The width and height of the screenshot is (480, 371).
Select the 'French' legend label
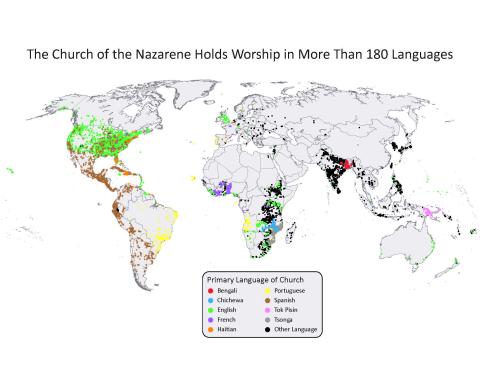point(226,320)
